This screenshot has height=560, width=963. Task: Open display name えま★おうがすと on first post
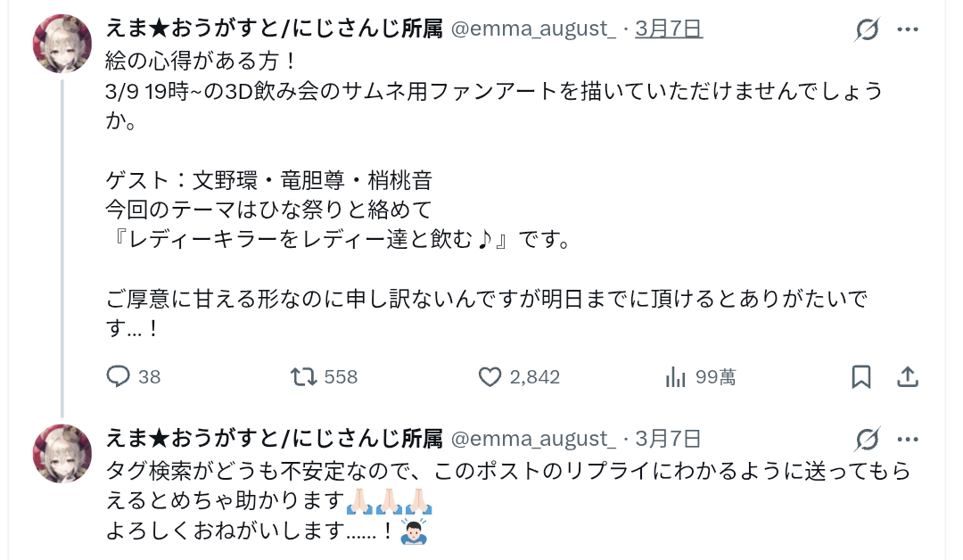point(274,29)
